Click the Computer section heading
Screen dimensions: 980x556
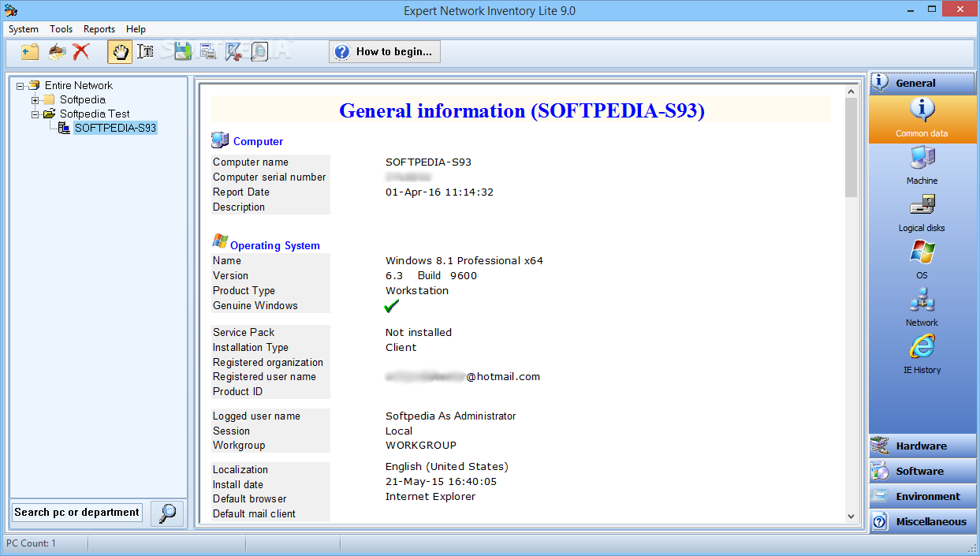point(258,141)
